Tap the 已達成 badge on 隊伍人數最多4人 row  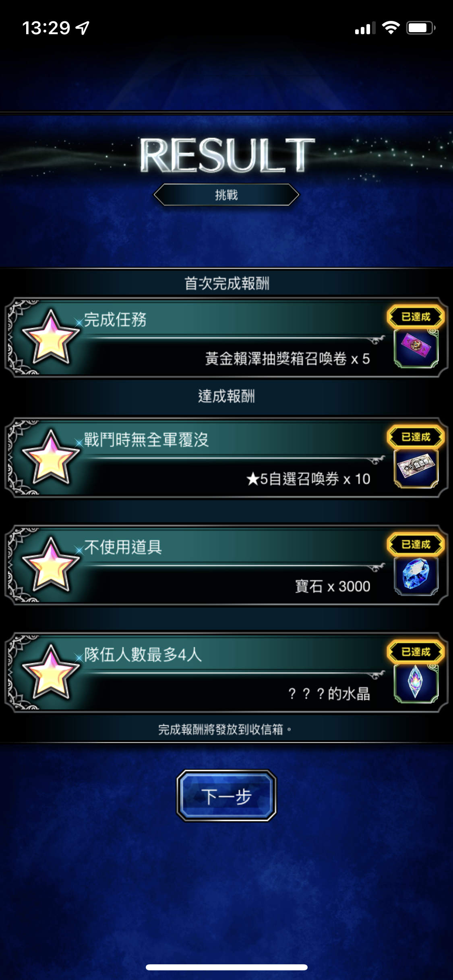(416, 652)
